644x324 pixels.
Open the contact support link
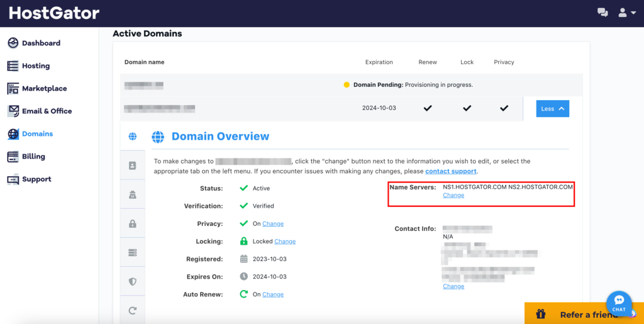tap(451, 171)
